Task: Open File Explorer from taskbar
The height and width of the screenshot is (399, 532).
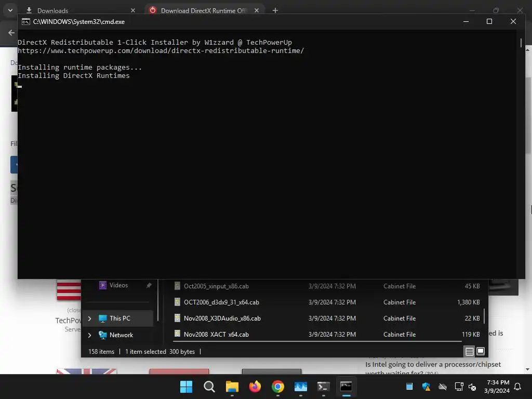Action: pos(232,387)
